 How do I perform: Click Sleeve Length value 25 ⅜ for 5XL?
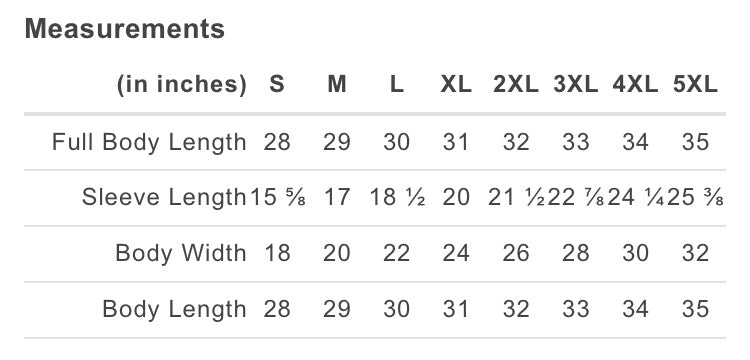coord(695,197)
